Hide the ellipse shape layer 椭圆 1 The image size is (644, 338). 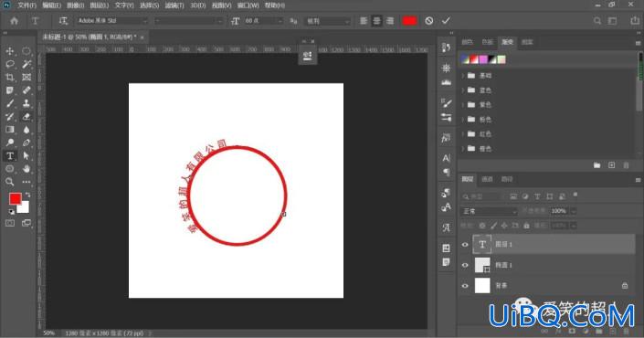click(x=465, y=265)
